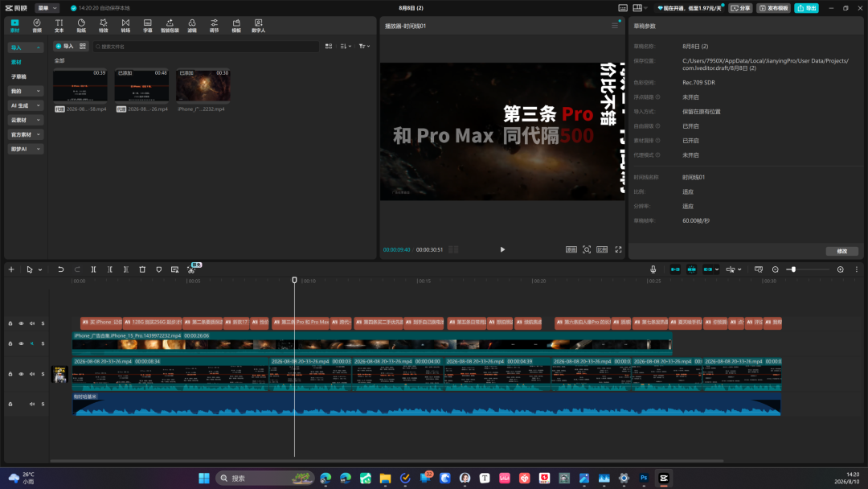Expand the 我的 sidebar section
The width and height of the screenshot is (868, 489).
pyautogui.click(x=26, y=91)
